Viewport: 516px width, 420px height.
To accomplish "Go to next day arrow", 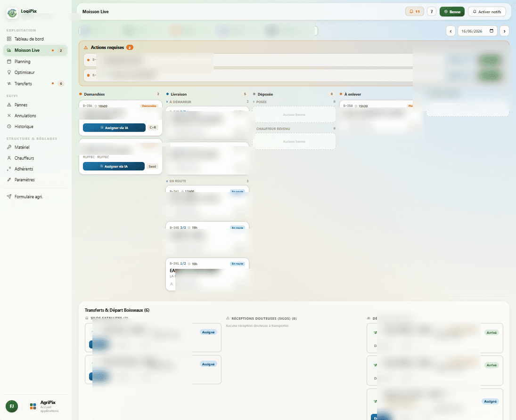I will (x=504, y=31).
